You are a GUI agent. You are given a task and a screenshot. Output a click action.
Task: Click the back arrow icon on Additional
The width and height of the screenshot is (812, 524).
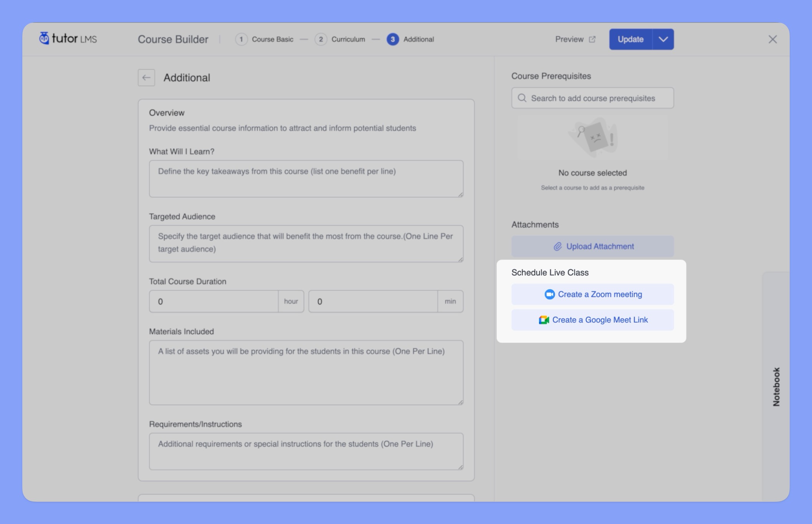coord(147,77)
